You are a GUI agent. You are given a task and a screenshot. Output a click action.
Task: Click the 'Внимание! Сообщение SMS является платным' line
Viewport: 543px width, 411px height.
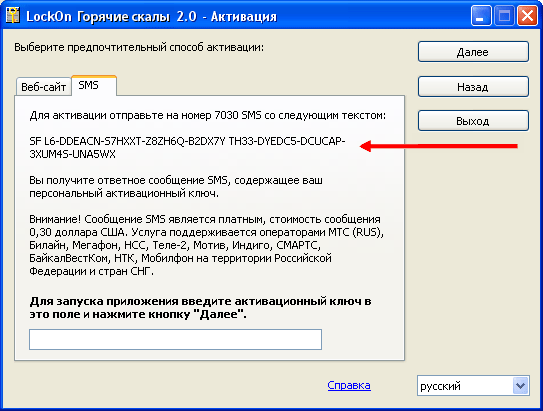click(205, 219)
